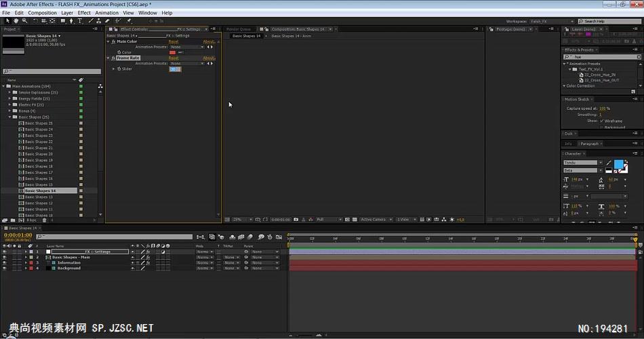Switch to the Render Queue tab
Viewport: 644px width, 339px height.
point(239,29)
